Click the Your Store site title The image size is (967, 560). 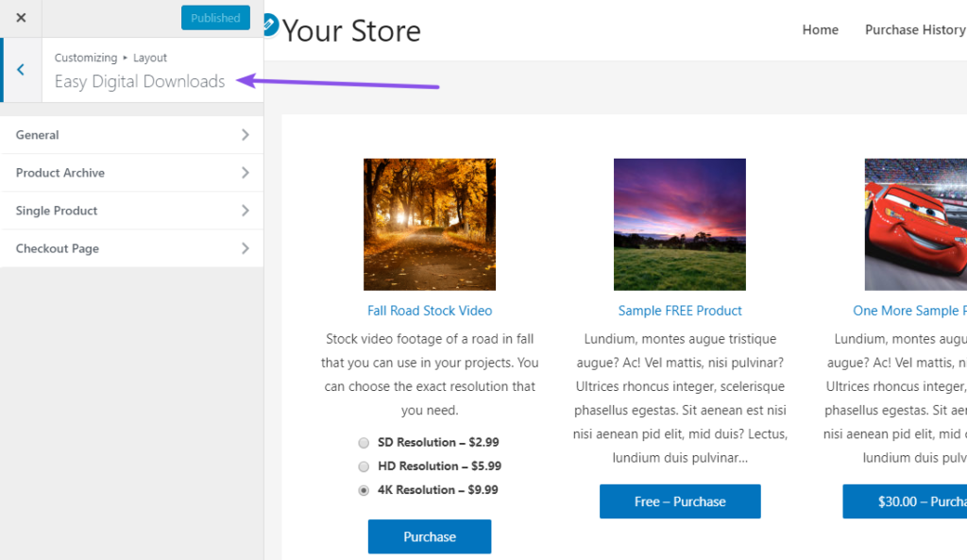(x=351, y=31)
